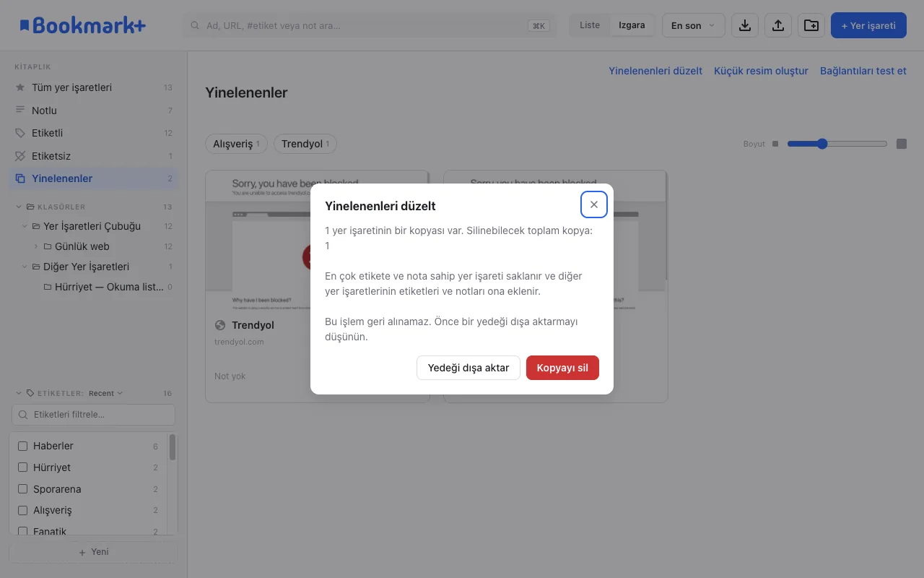Click the Yedeği dışa aktar button
924x578 pixels.
coord(468,368)
